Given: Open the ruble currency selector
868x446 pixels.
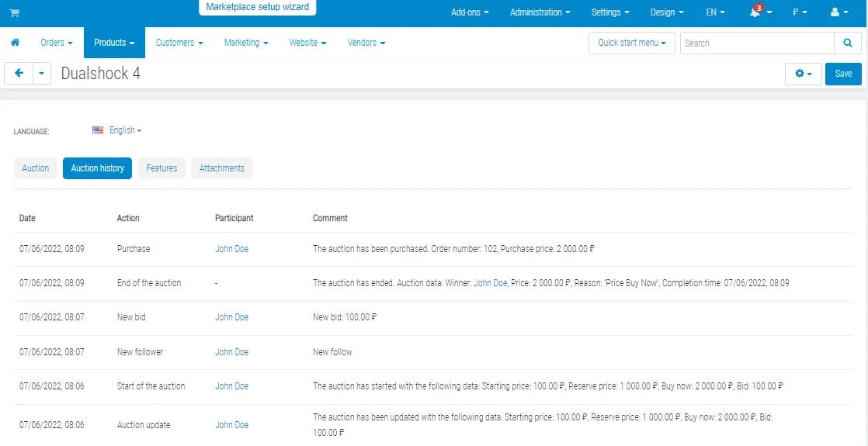Looking at the screenshot, I should [x=800, y=12].
